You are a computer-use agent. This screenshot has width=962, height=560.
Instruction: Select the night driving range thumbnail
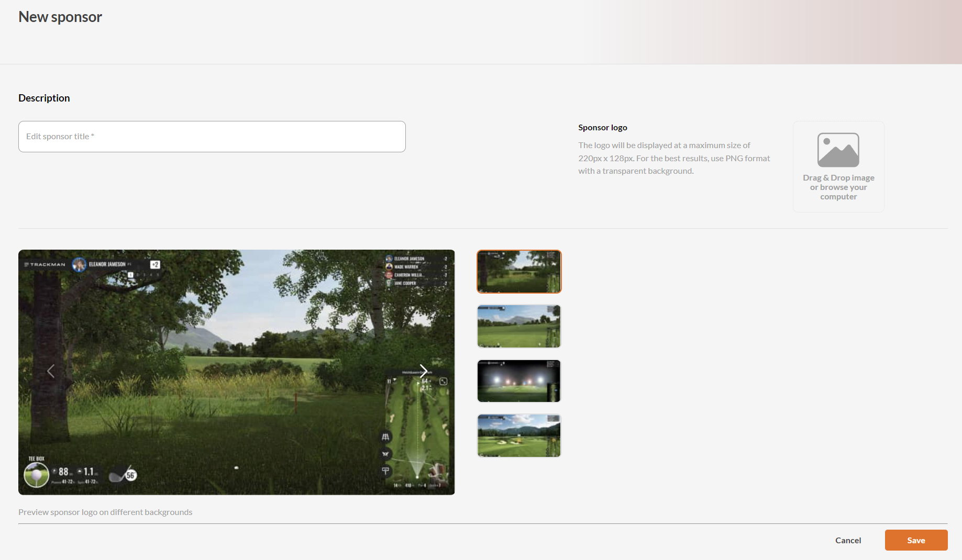click(x=519, y=381)
